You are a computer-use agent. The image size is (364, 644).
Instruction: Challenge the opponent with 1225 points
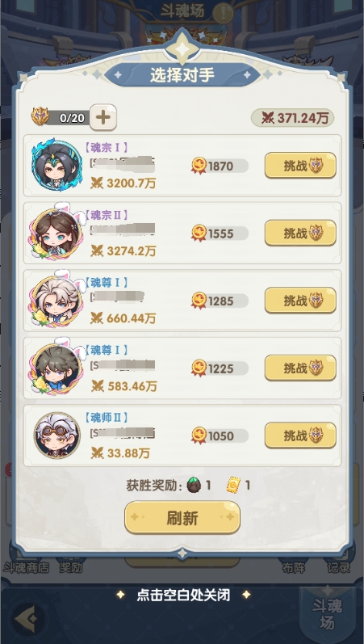[300, 368]
